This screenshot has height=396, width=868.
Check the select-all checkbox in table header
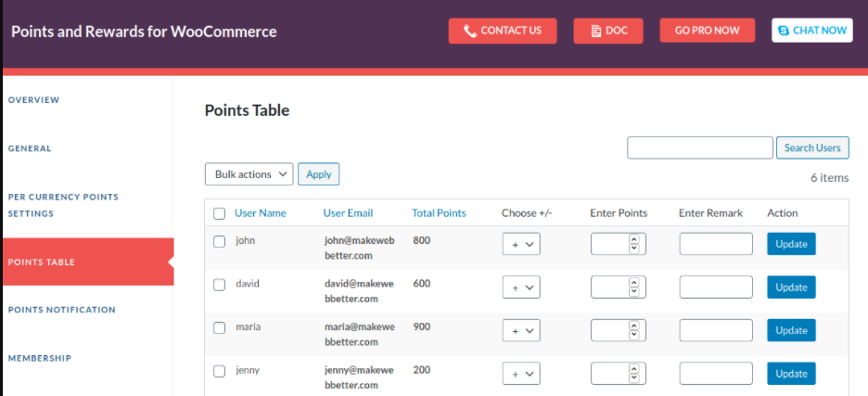[x=220, y=213]
